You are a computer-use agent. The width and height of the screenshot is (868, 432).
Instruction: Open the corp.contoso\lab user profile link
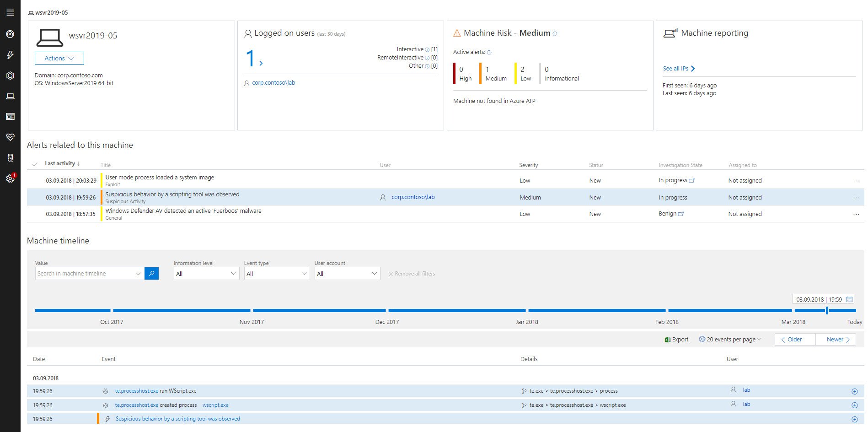pos(273,83)
